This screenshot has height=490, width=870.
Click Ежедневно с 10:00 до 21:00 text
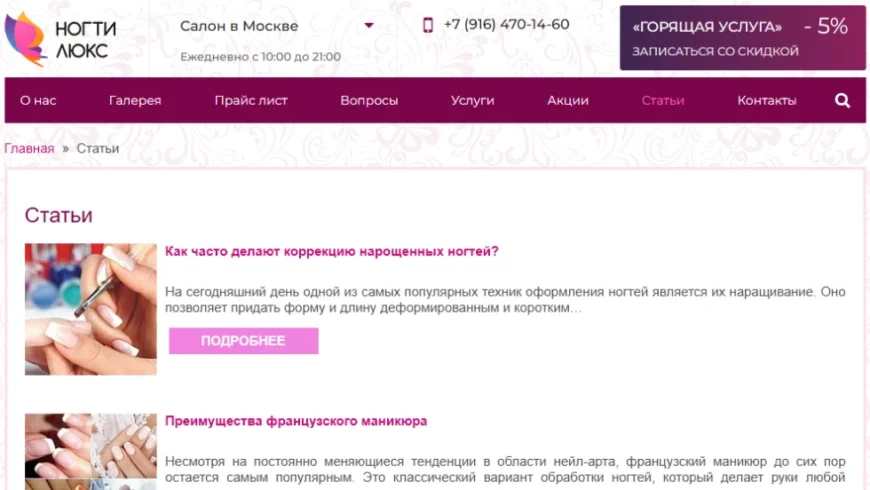[260, 57]
